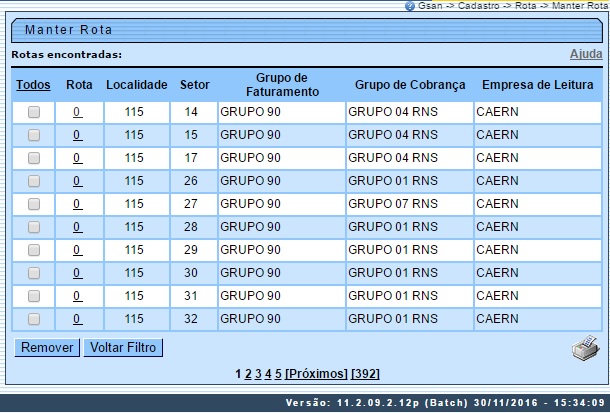Navigate to page 5 of results
The width and height of the screenshot is (610, 413).
pos(278,374)
